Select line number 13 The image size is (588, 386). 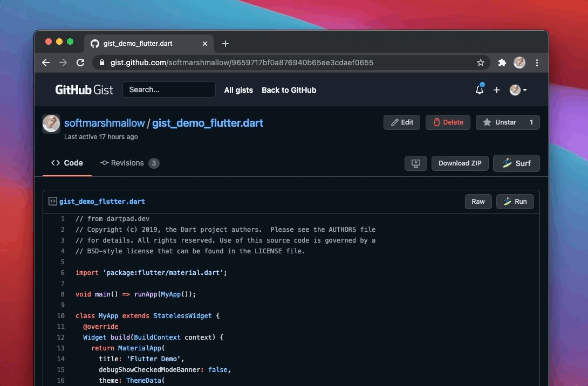(x=61, y=348)
